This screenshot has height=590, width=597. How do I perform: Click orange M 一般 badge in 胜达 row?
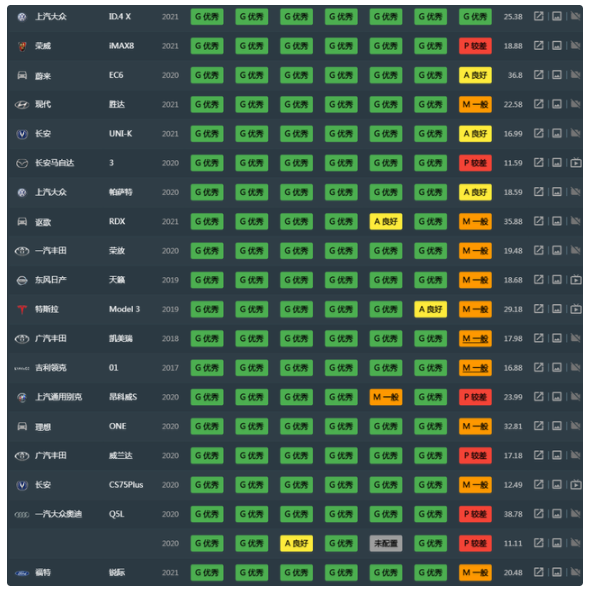pos(475,104)
